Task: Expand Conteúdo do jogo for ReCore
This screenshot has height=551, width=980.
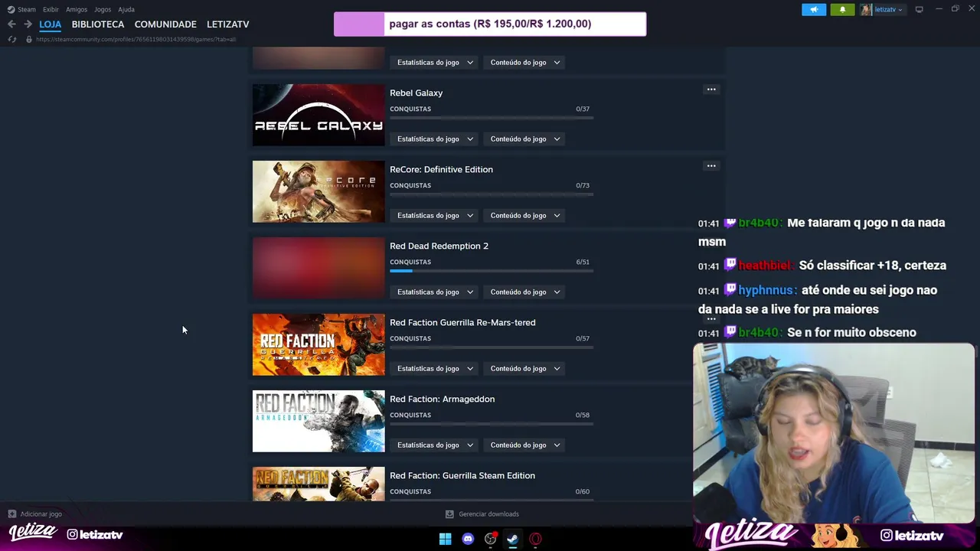Action: pyautogui.click(x=524, y=216)
